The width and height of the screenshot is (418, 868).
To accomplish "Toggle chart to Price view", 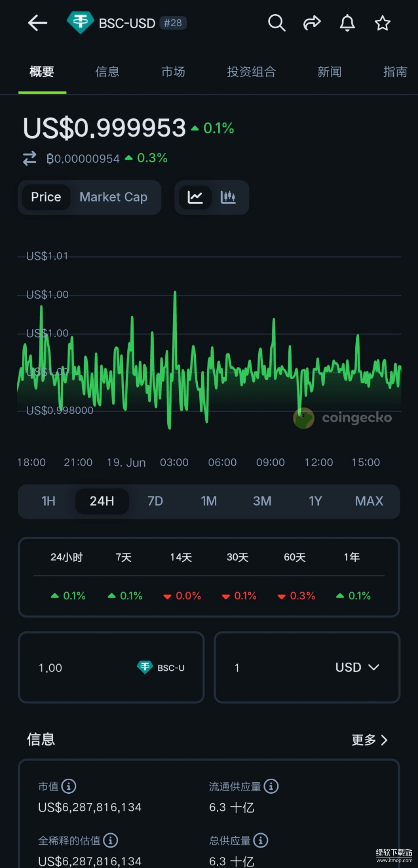I will pos(46,197).
